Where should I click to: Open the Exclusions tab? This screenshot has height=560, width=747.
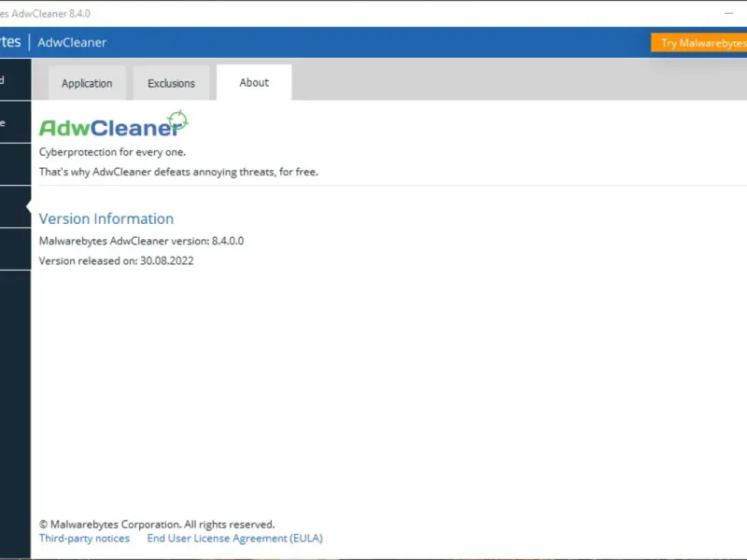[171, 83]
